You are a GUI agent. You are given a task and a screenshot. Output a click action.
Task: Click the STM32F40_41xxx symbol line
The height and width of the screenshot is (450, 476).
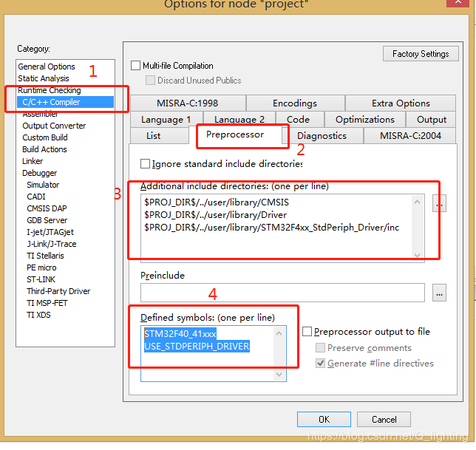tap(180, 334)
